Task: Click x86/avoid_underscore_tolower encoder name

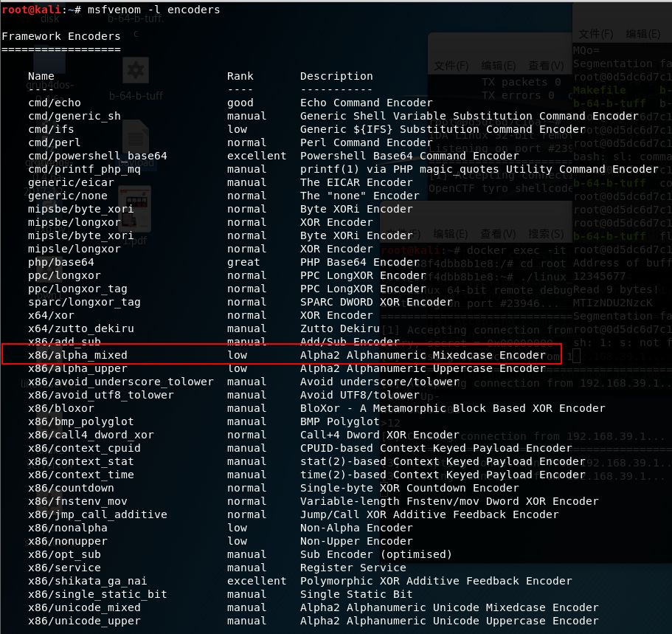Action: pyautogui.click(x=120, y=382)
